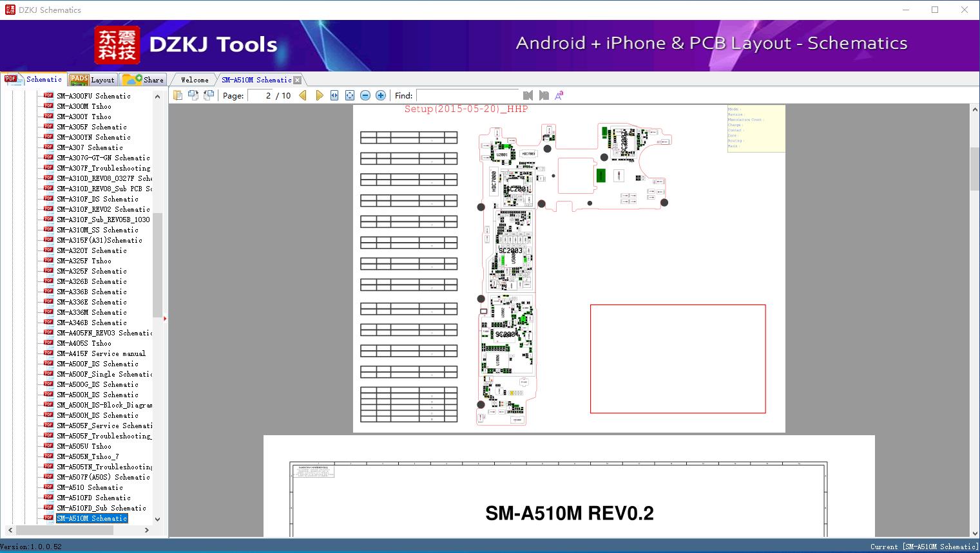Image resolution: width=980 pixels, height=553 pixels.
Task: Open SM-A507F(A50S) Schematic
Action: coord(103,477)
